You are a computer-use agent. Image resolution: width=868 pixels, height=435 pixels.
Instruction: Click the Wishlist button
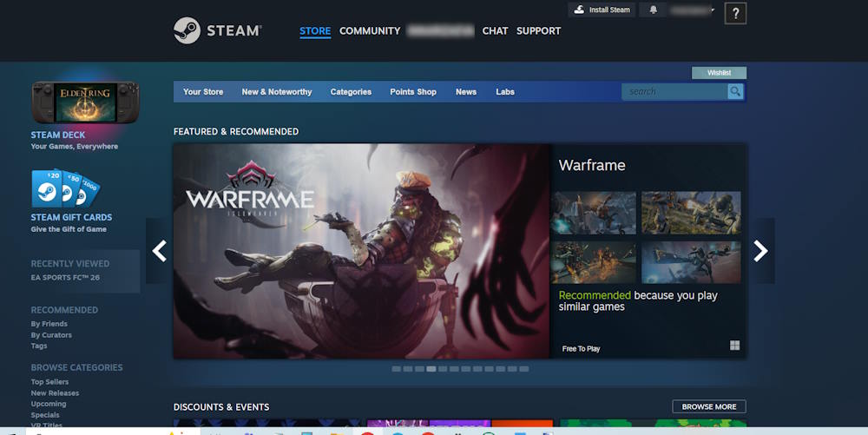(x=719, y=73)
